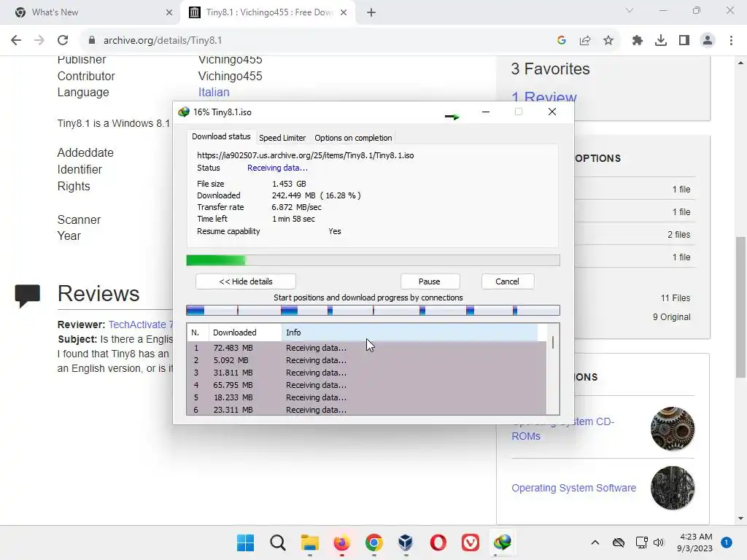
Task: Switch to the What's New tab
Action: 90,12
